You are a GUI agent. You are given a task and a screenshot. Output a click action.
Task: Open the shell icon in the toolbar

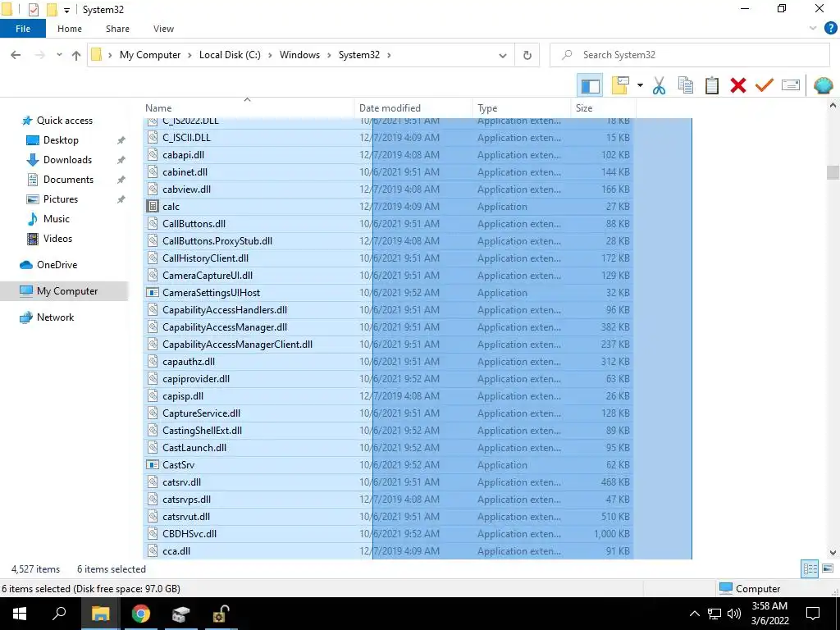click(823, 85)
